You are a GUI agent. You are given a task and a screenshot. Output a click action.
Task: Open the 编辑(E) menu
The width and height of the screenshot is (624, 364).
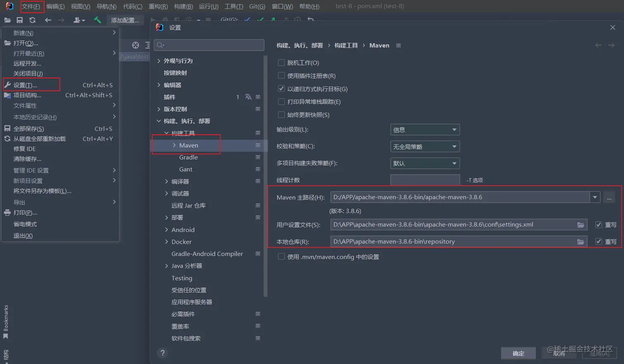(x=55, y=6)
